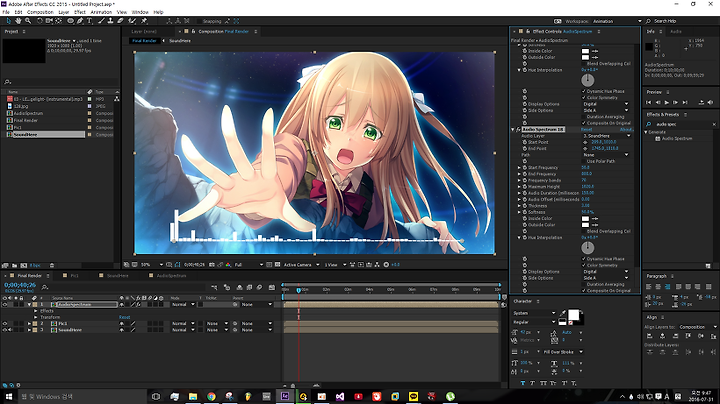720x404 pixels.
Task: Hide the AudioSpectrum layer with eye toggle
Action: [5, 304]
